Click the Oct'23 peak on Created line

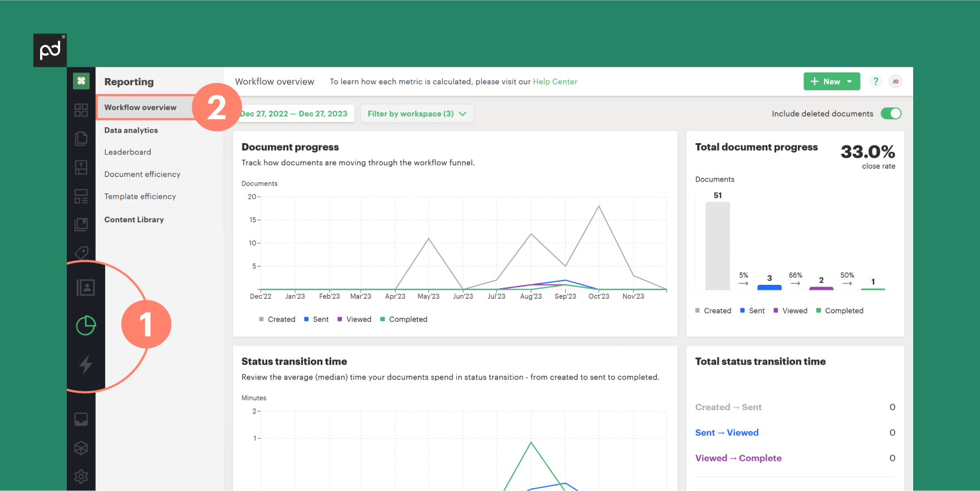(x=599, y=206)
